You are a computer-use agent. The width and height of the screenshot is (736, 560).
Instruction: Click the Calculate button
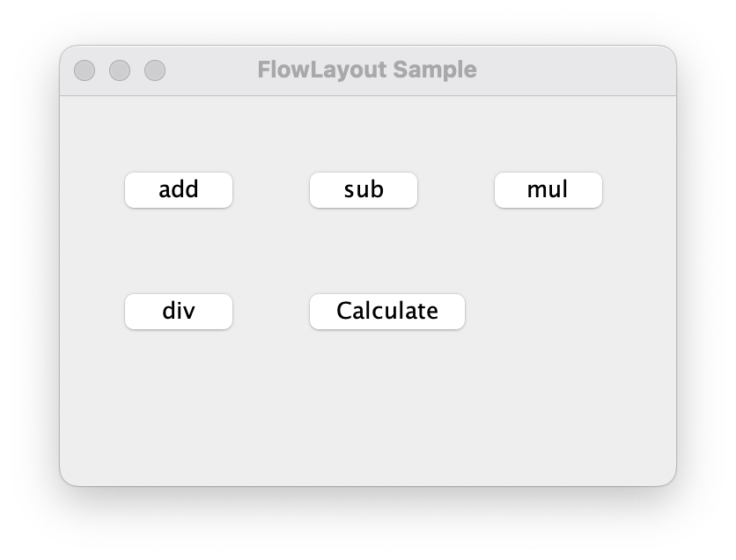click(386, 312)
